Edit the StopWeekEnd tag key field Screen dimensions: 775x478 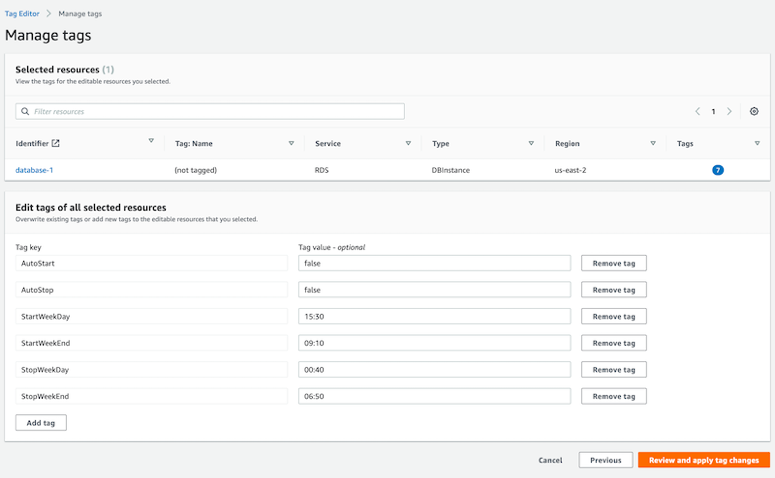tap(151, 396)
